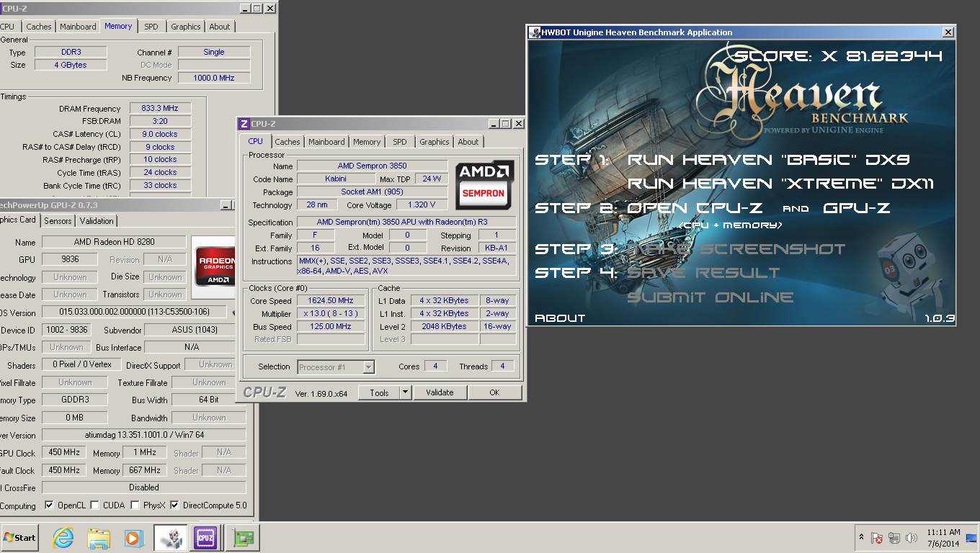This screenshot has height=553, width=980.
Task: Switch to the Mainboard tab in front CPU-Z
Action: (326, 142)
